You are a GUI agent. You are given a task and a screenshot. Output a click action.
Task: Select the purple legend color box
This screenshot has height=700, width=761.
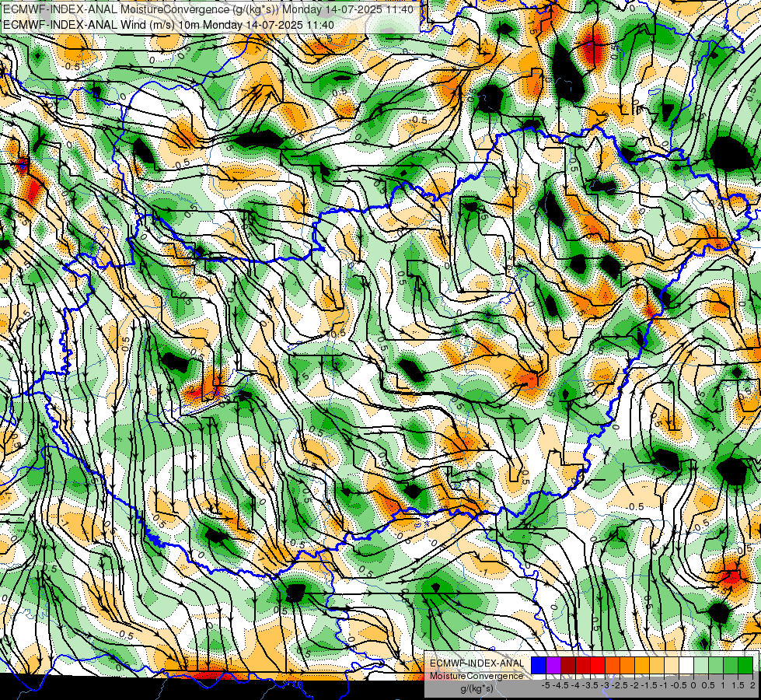tap(553, 665)
